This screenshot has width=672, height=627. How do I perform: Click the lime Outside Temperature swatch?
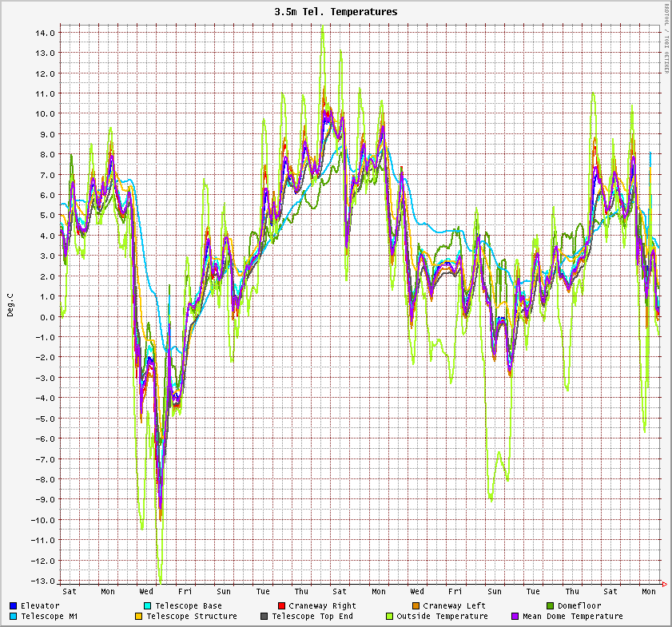click(x=389, y=617)
